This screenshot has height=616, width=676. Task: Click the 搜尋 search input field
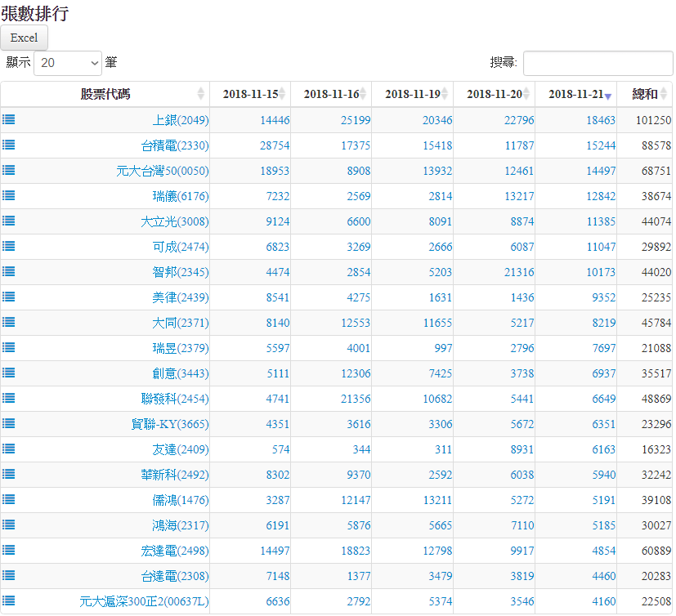[598, 63]
